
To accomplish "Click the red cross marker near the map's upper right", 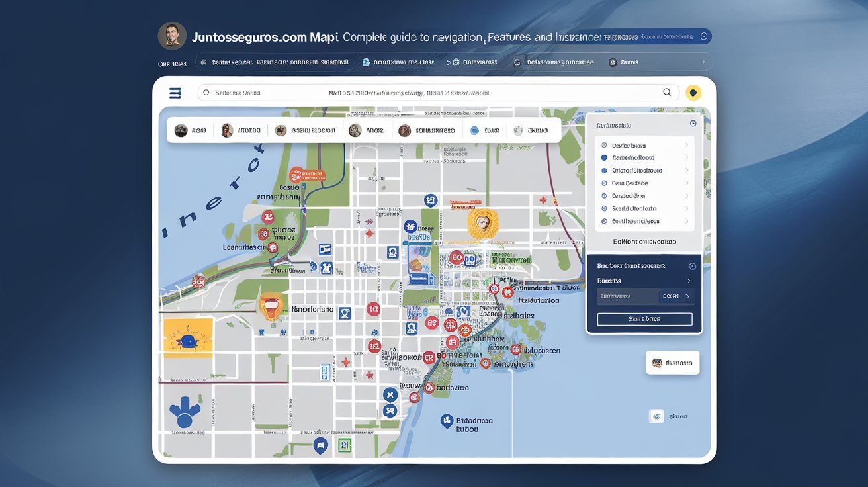I will tap(543, 199).
